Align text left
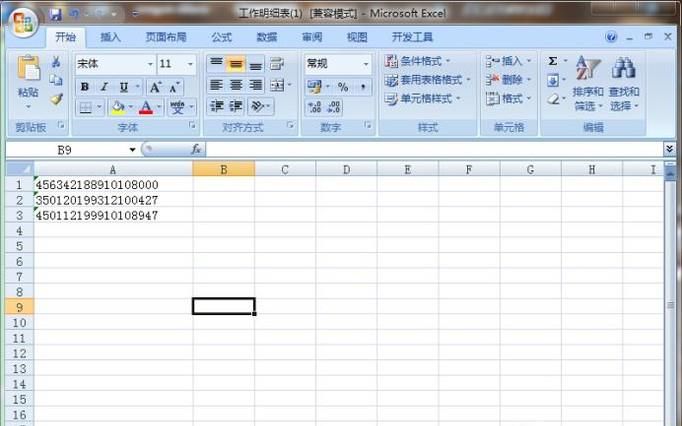682x426 pixels. 216,85
